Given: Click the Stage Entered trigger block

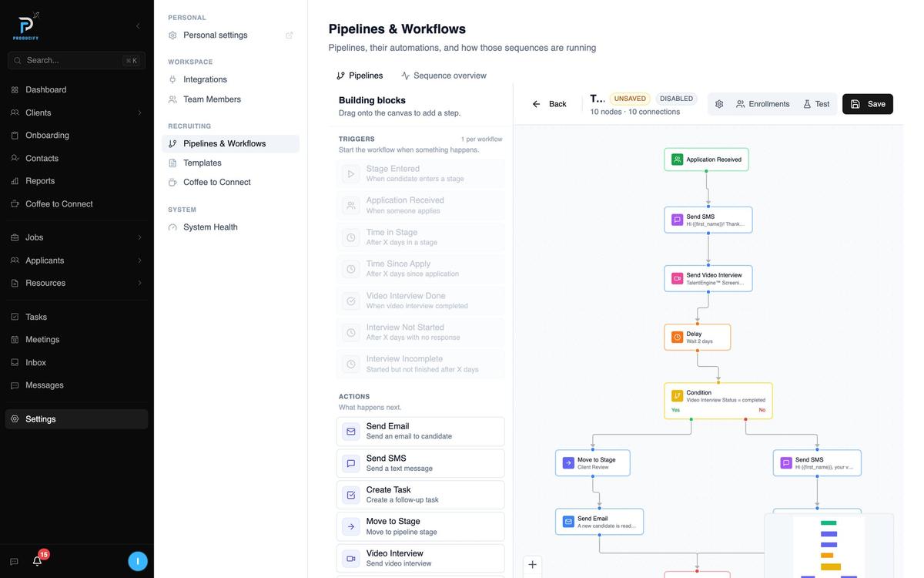Looking at the screenshot, I should 420,173.
